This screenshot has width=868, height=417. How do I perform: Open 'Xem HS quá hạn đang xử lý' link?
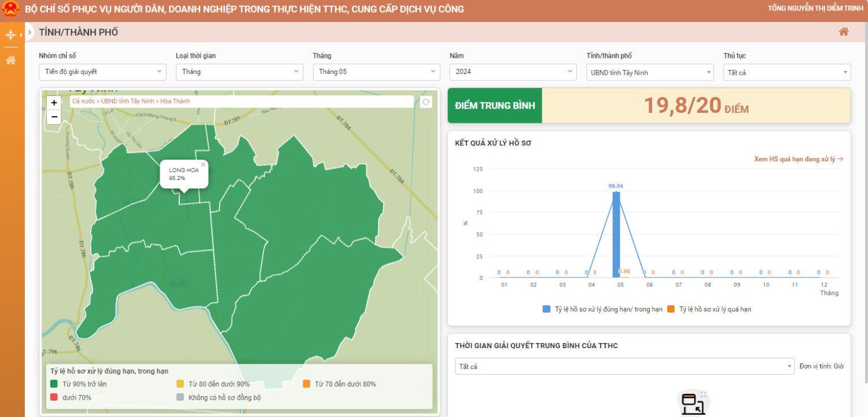(x=799, y=158)
